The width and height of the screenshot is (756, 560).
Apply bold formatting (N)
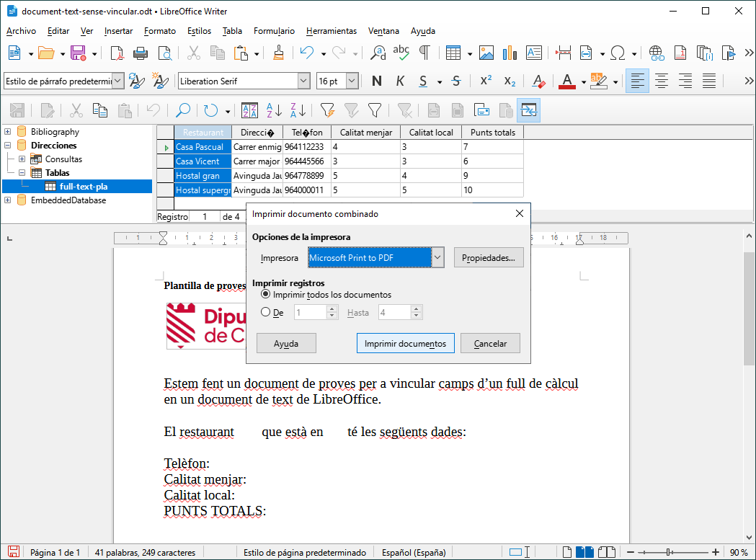pyautogui.click(x=376, y=81)
